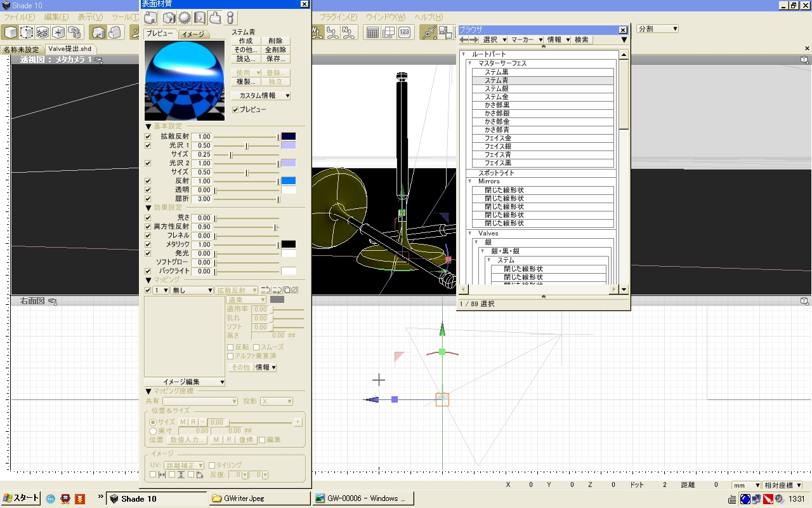
Task: Disable the メタリック checkbox
Action: [x=148, y=244]
